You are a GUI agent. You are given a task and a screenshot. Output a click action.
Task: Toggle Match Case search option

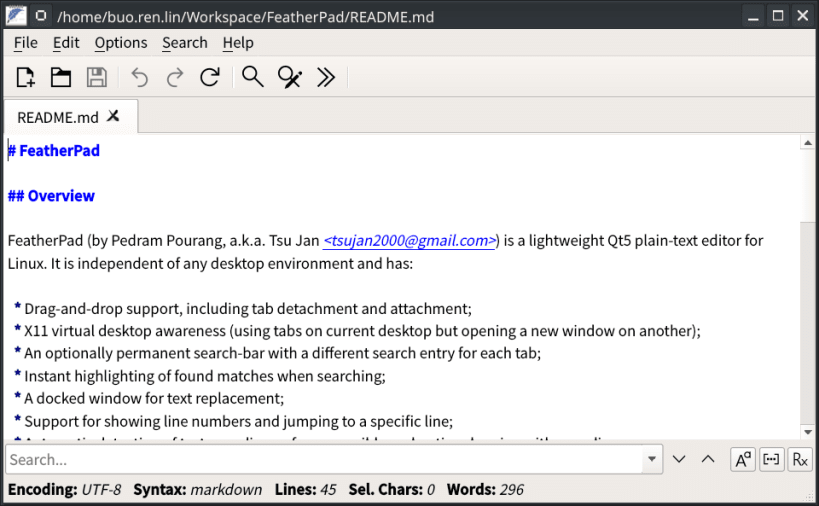tap(743, 460)
